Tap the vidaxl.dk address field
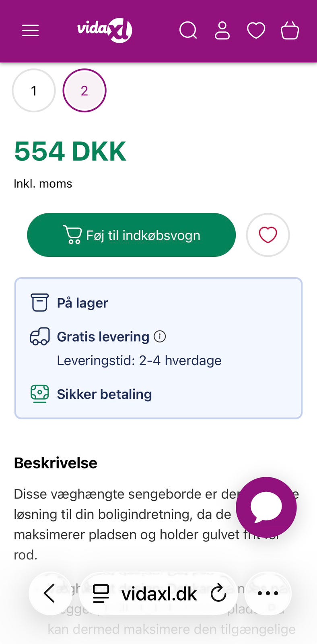The image size is (317, 644). point(159,593)
